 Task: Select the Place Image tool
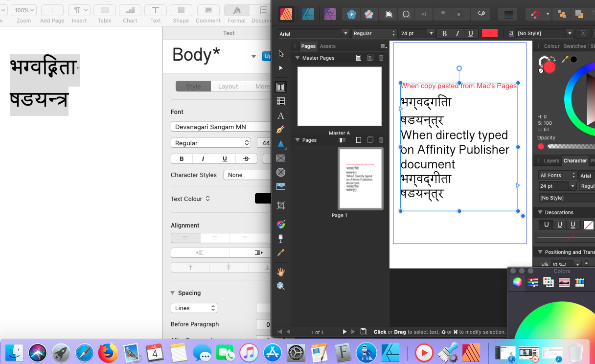click(x=281, y=186)
